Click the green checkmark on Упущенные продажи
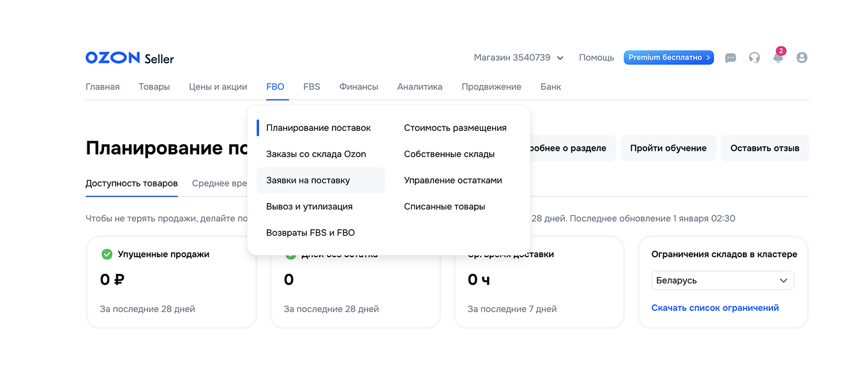Viewport: 868px width, 376px height. click(107, 253)
